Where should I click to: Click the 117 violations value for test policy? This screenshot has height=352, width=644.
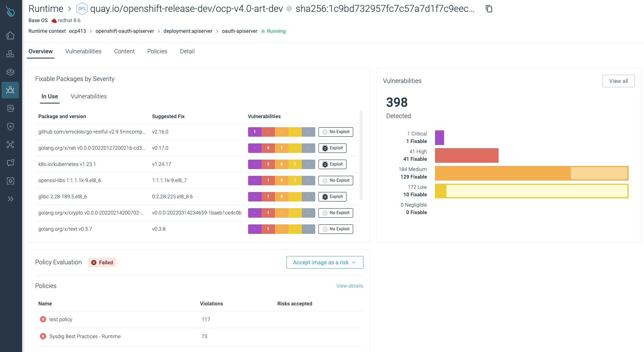pos(206,320)
